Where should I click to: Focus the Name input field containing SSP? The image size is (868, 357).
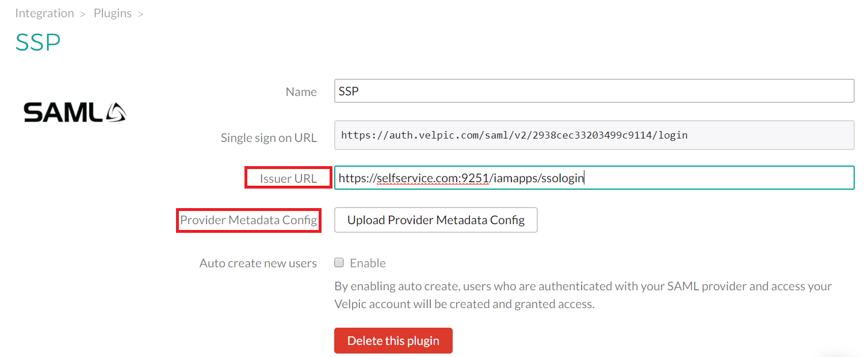(594, 91)
